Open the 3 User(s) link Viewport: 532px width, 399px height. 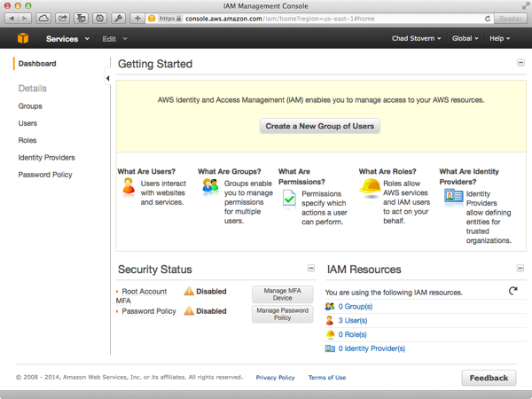click(x=353, y=320)
